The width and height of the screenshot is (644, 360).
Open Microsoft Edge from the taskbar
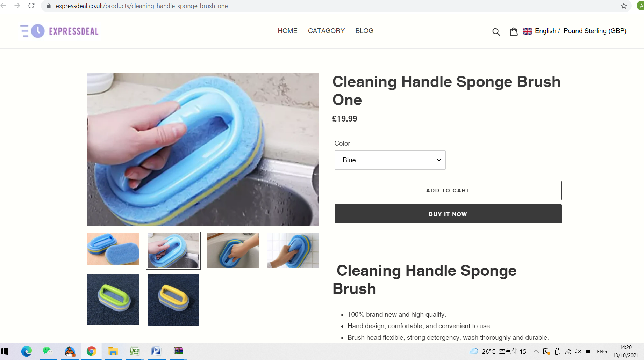[x=27, y=351]
